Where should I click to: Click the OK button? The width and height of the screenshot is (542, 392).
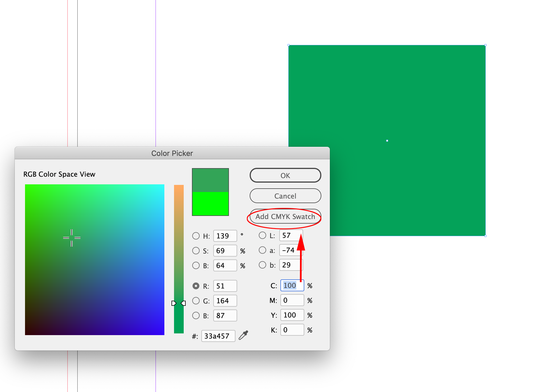[x=285, y=175]
